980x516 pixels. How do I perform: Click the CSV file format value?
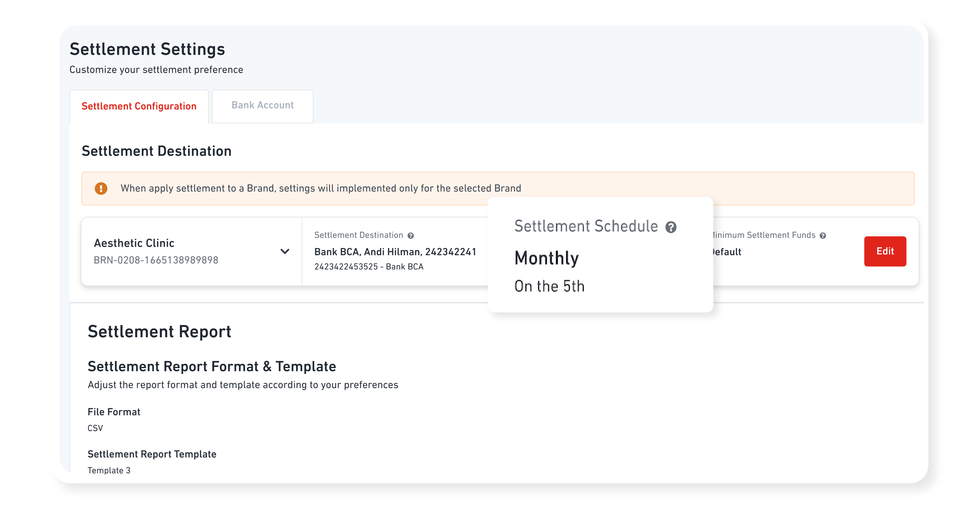(x=95, y=428)
